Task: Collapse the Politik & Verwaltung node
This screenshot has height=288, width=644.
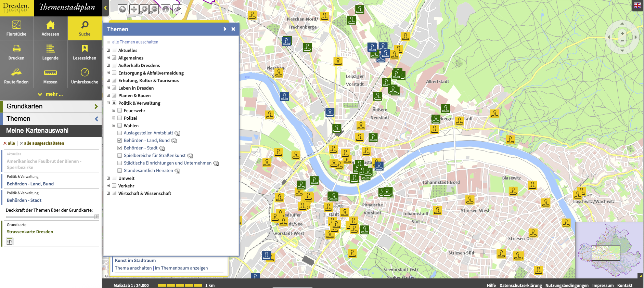Action: tap(108, 103)
